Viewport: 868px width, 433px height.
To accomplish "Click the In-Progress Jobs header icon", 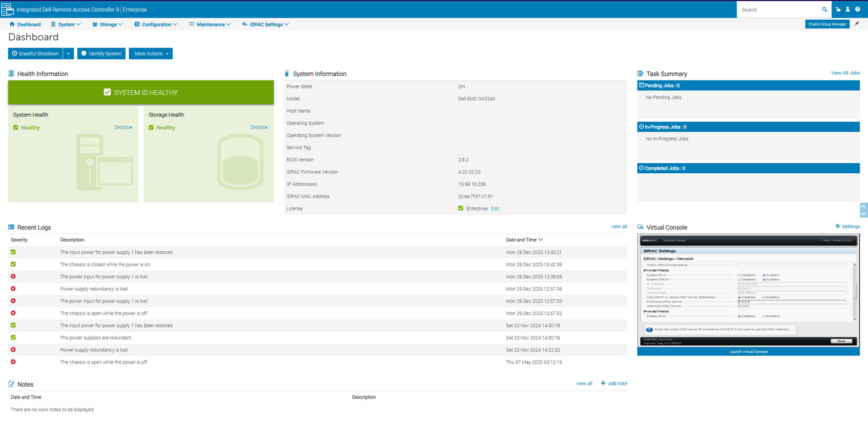I will [641, 127].
